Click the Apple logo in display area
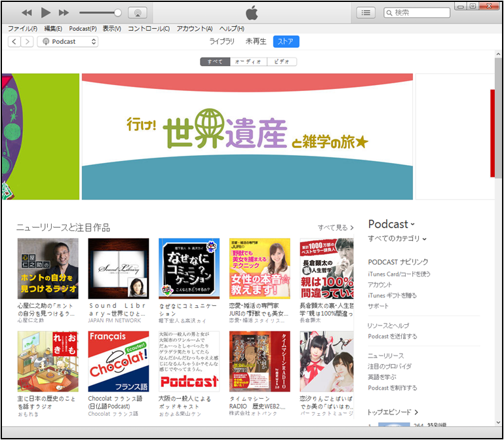 point(252,13)
